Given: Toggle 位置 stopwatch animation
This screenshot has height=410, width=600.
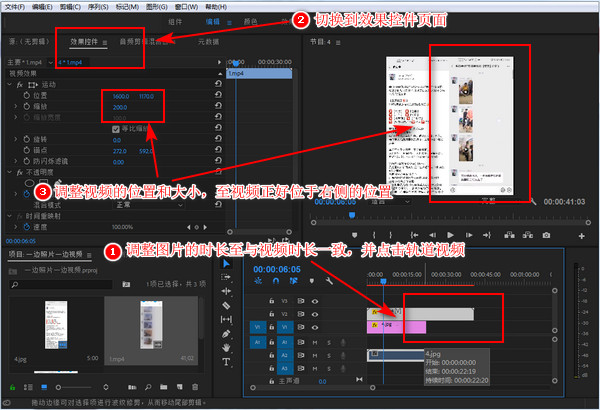Looking at the screenshot, I should point(27,95).
